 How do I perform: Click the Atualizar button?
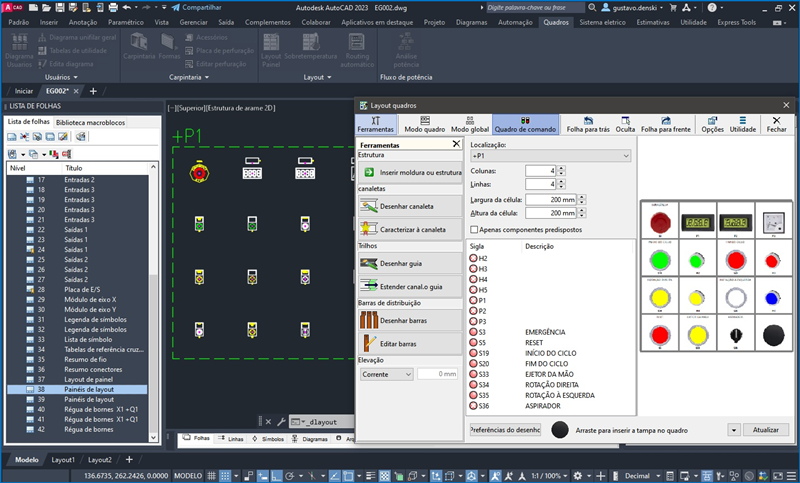[x=767, y=429]
